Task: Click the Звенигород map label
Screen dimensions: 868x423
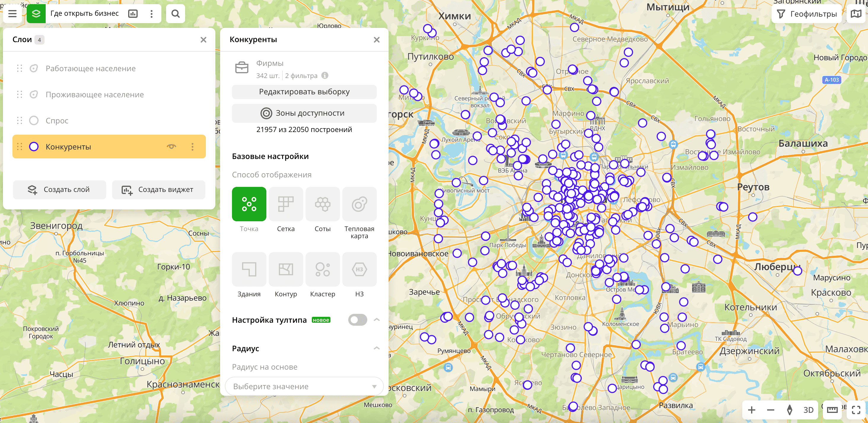Action: coord(56,225)
